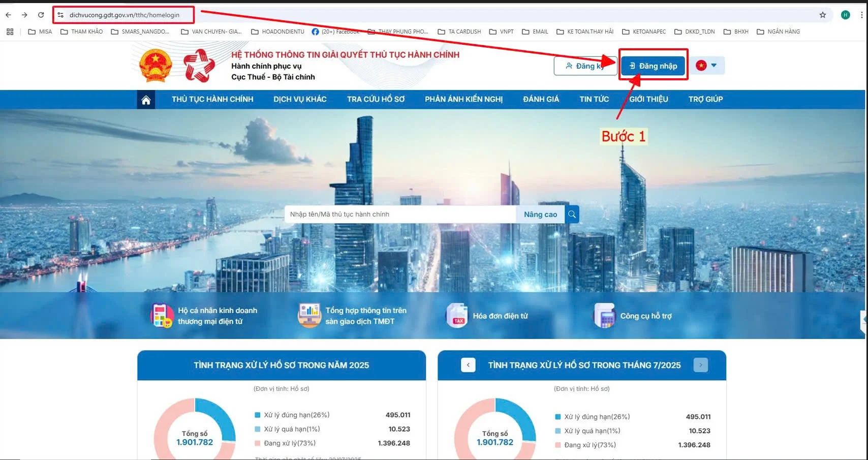868x460 pixels.
Task: Click the Vietnam national emblem logo
Action: point(156,66)
